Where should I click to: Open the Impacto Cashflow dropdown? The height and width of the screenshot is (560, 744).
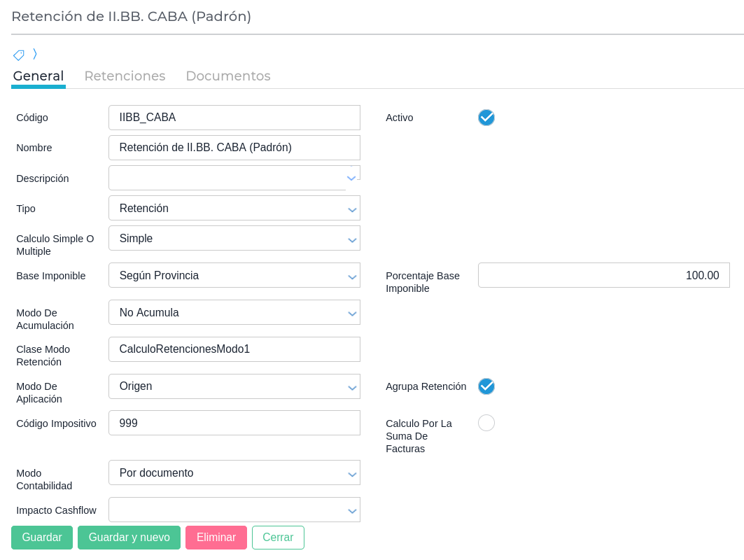tap(234, 510)
